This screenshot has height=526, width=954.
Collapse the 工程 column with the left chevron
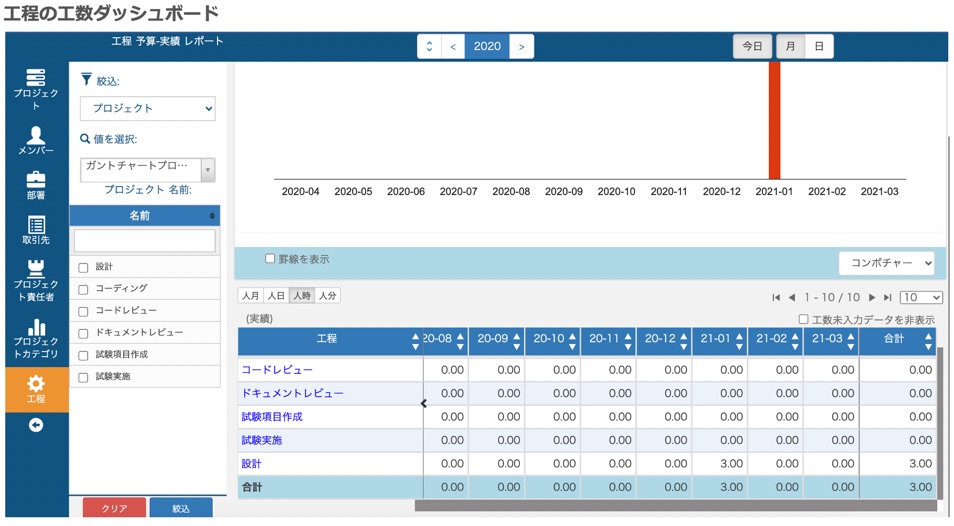point(423,403)
